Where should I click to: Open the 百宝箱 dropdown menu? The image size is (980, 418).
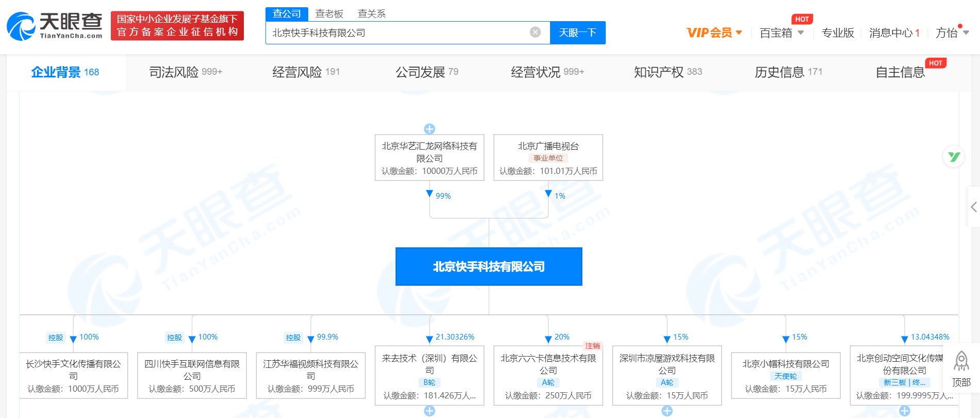pos(782,33)
